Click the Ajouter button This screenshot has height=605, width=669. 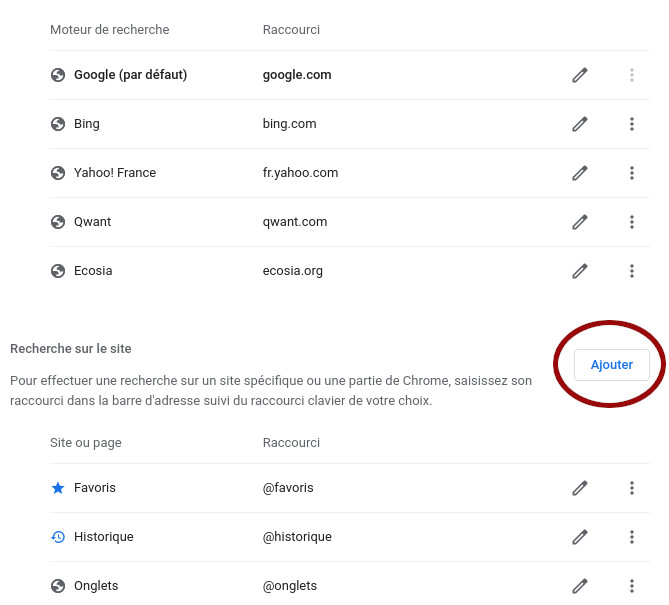pos(611,365)
